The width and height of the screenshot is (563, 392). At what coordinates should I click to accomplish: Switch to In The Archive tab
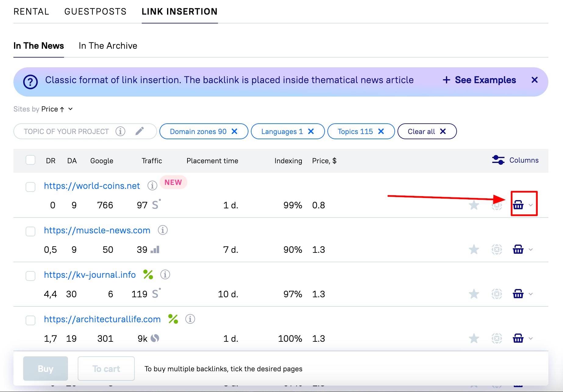(108, 46)
